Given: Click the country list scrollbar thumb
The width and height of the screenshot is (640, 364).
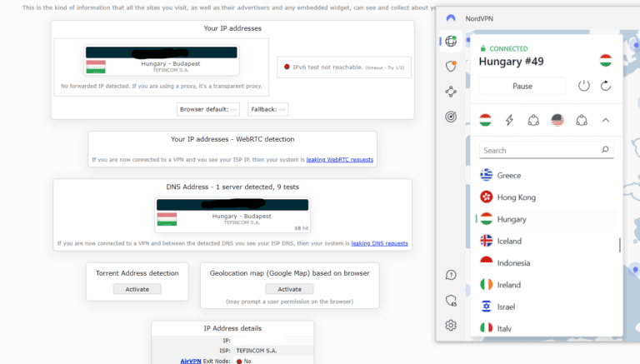Looking at the screenshot, I should pos(620,245).
